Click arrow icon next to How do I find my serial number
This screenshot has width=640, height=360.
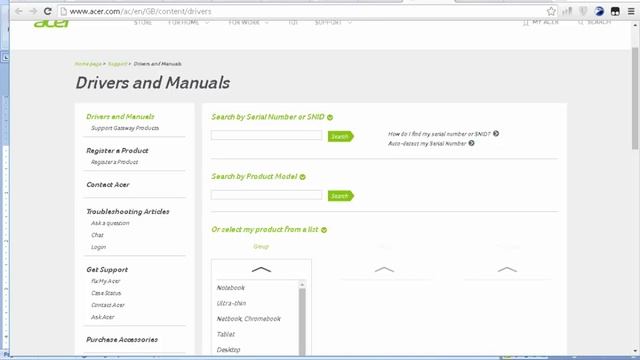(x=496, y=133)
